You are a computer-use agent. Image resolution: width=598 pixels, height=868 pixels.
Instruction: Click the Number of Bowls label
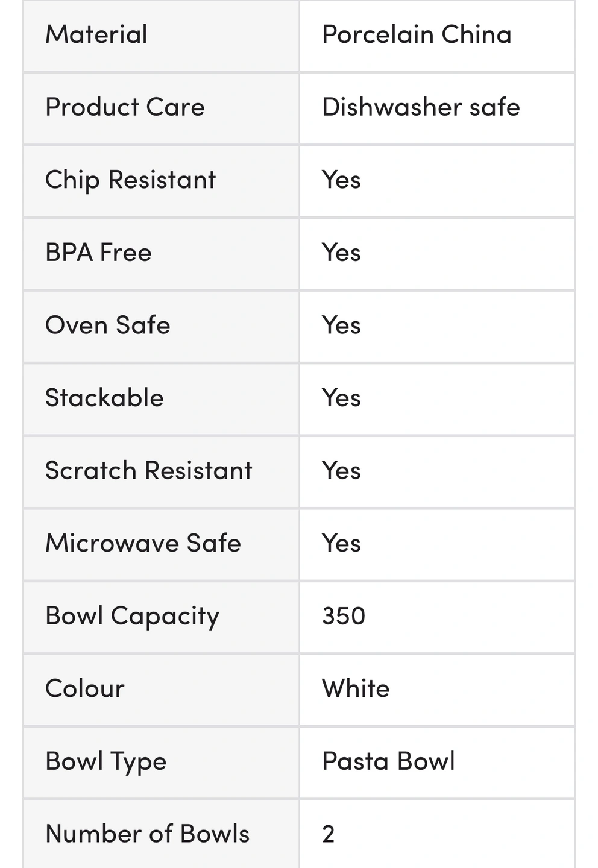coord(147,834)
